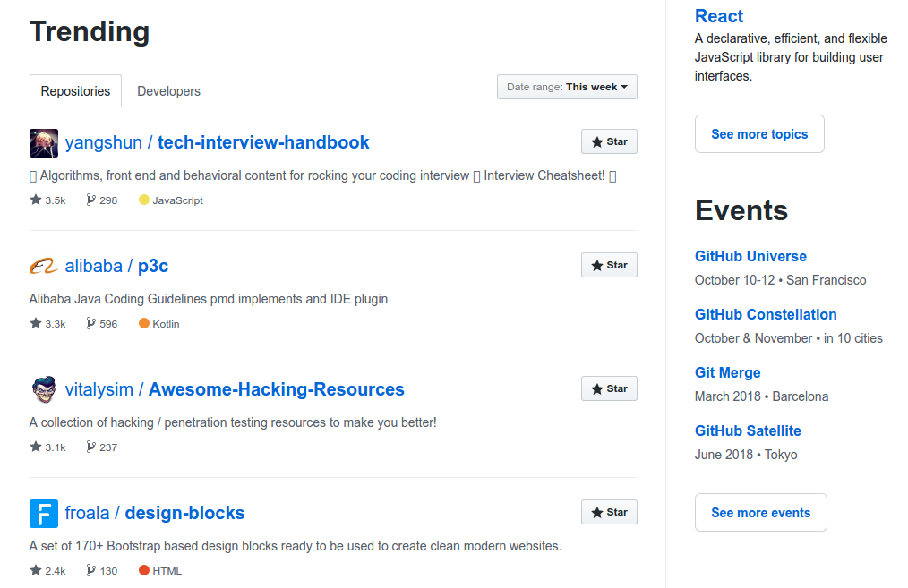Switch to the Repositories tab

pyautogui.click(x=75, y=91)
